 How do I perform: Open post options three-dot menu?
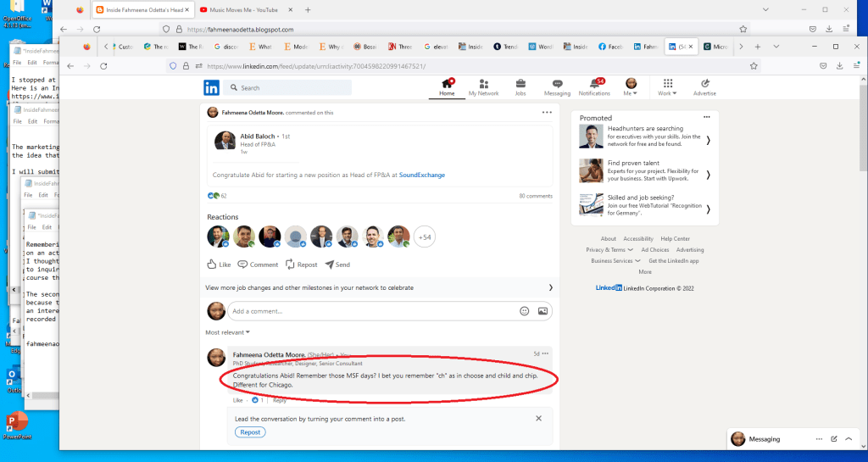point(547,112)
